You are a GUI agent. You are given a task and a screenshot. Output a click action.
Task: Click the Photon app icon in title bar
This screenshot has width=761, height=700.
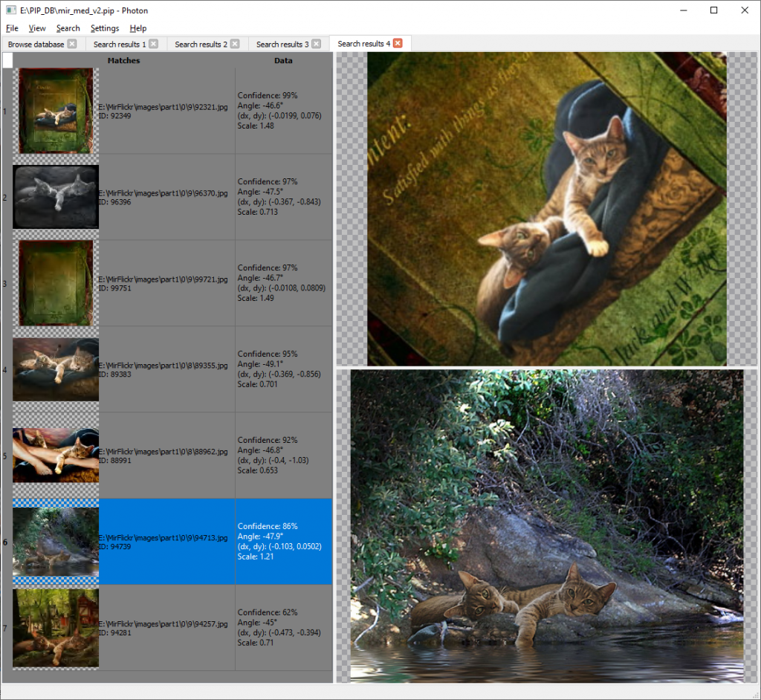[10, 10]
